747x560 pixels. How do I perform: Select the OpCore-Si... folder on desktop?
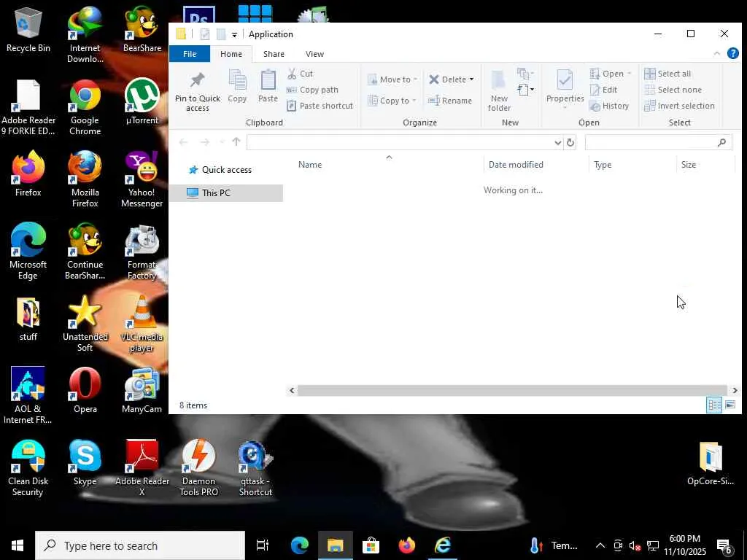coord(711,464)
